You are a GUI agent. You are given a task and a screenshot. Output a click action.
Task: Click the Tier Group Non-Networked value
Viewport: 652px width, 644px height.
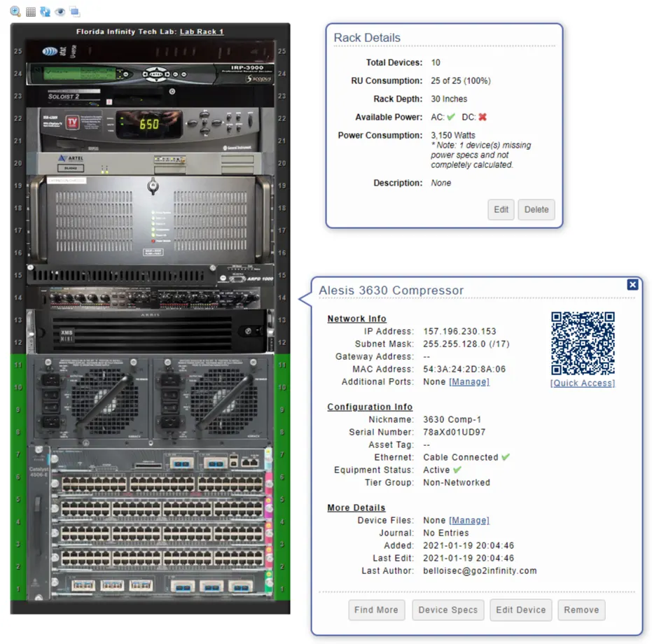tap(457, 482)
